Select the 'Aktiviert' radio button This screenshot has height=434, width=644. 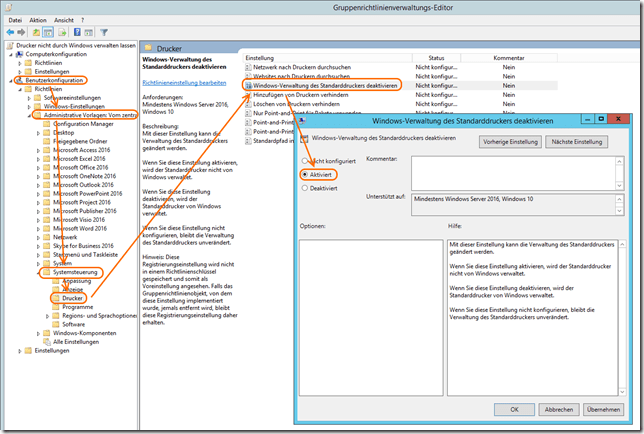tap(321, 173)
